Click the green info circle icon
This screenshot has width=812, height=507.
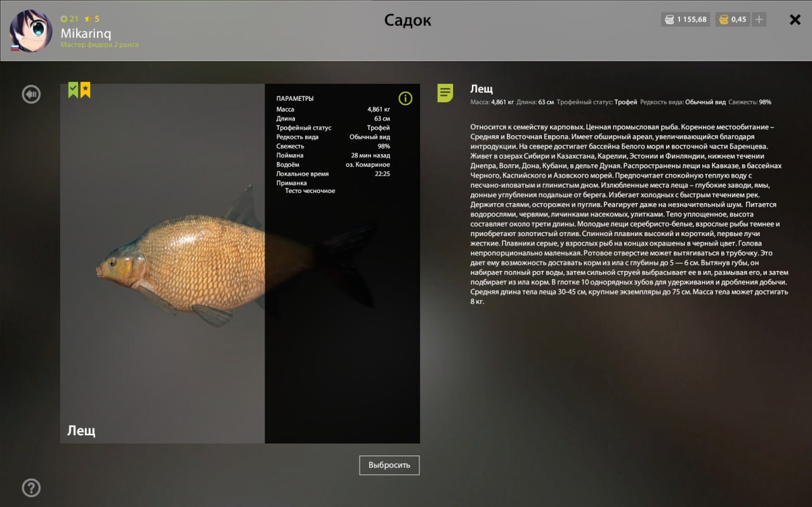405,98
